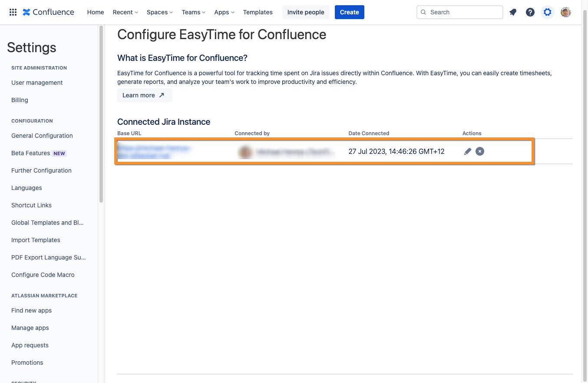
Task: Open Beta Features settings
Action: point(30,153)
